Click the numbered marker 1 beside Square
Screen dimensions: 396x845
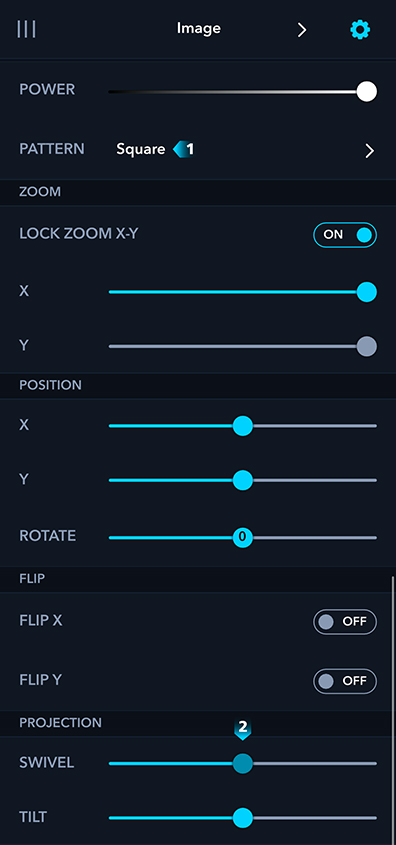click(x=183, y=149)
